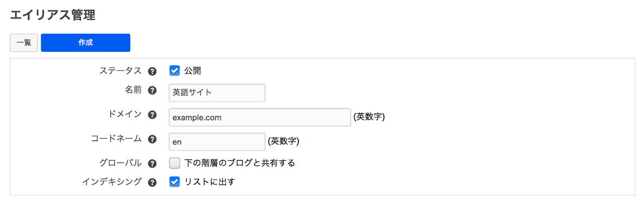Viewport: 644px width, 206px height.
Task: Toggle the リストに出す indexing checkbox
Action: pyautogui.click(x=175, y=182)
